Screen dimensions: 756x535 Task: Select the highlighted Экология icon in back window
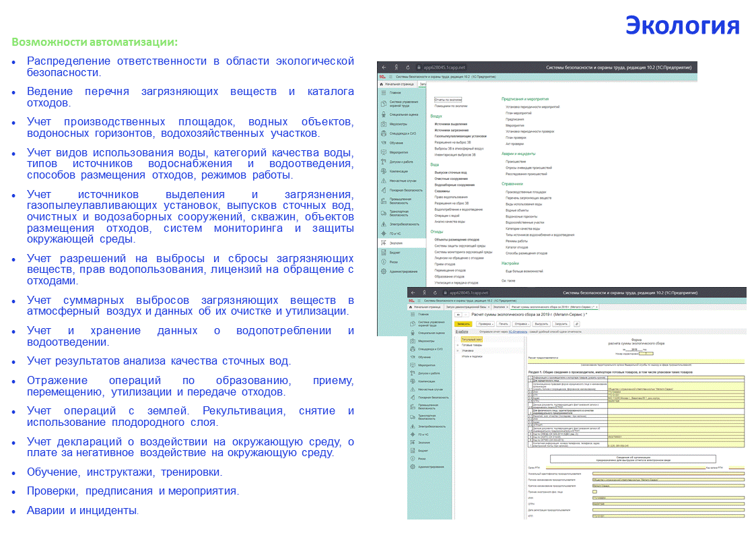[x=384, y=243]
